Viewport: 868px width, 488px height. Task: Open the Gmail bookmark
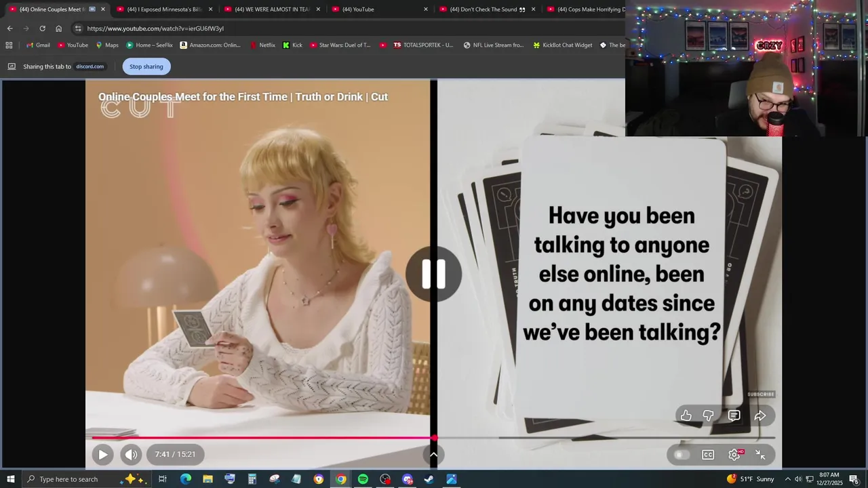(38, 45)
